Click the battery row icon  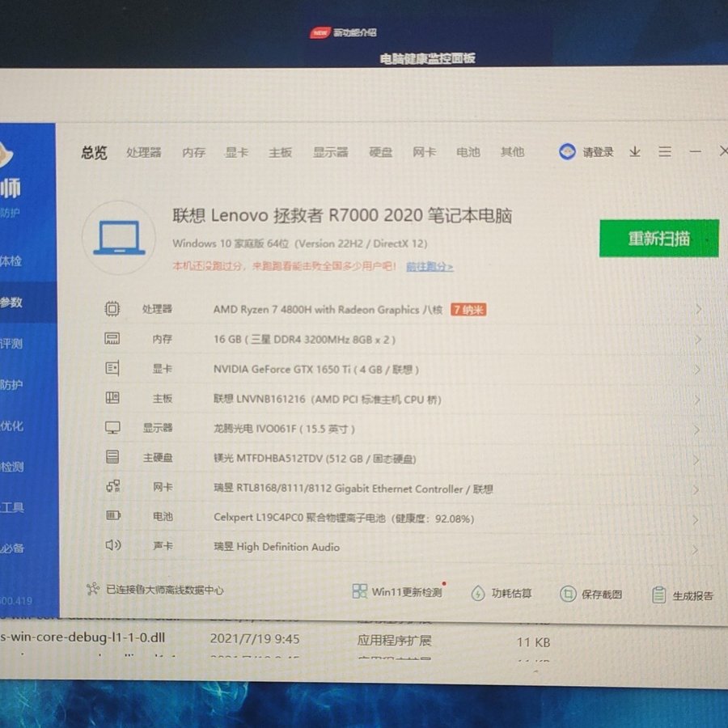click(x=113, y=516)
